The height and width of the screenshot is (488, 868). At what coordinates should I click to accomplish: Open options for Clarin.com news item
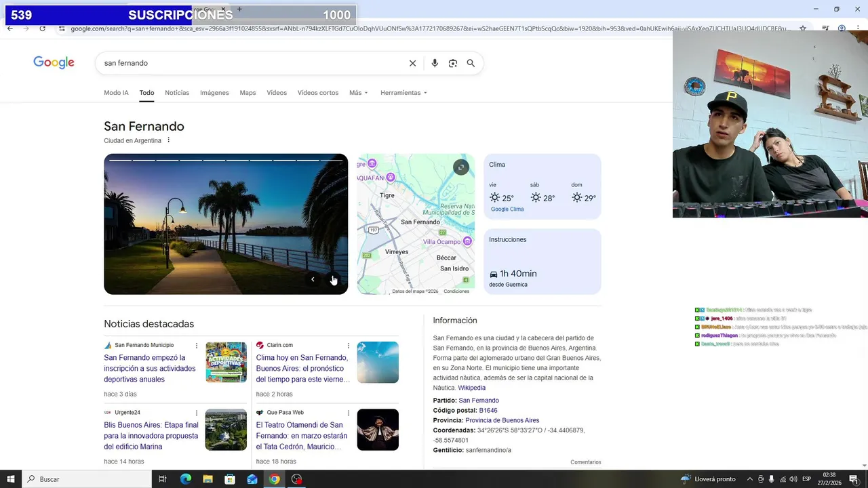coord(349,346)
